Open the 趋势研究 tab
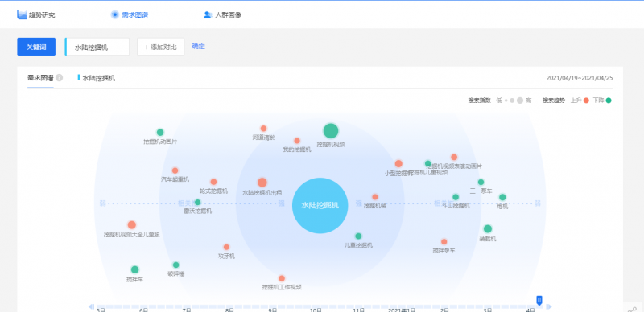Image resolution: width=644 pixels, height=312 pixels. pos(36,15)
